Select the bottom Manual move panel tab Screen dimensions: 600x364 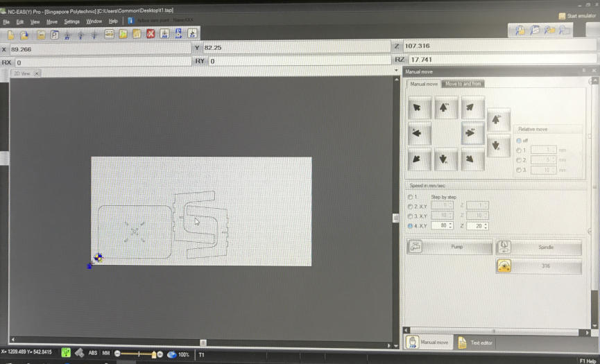(x=429, y=343)
